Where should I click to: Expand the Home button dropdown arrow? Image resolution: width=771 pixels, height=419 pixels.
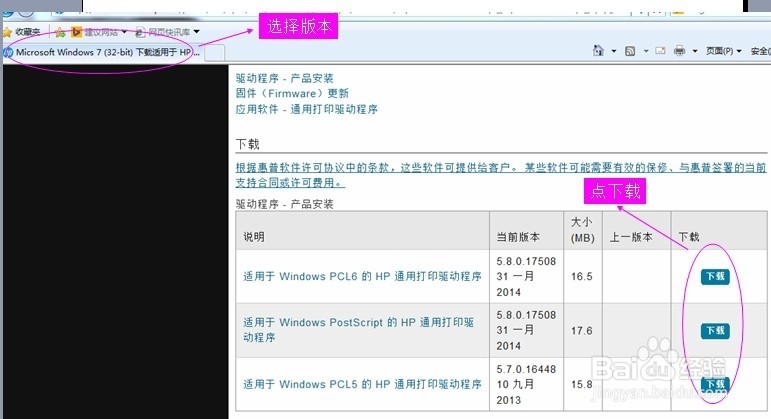(x=614, y=51)
